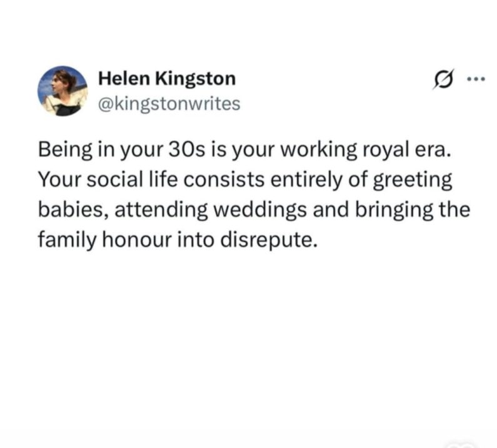Image resolution: width=497 pixels, height=448 pixels.
Task: Click the words "bringing the" in the tweet
Action: pyautogui.click(x=413, y=210)
